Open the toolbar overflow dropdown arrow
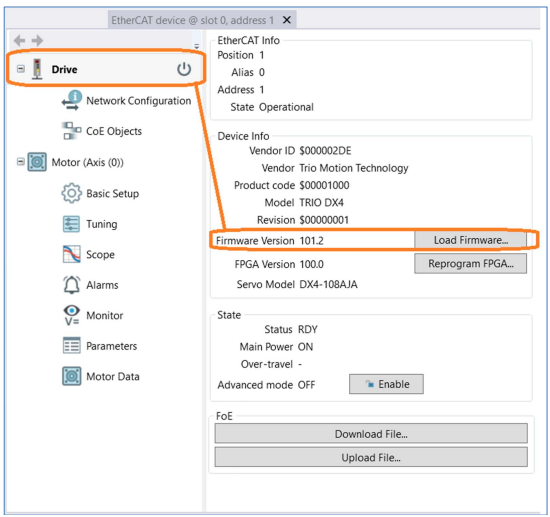550x517 pixels. (x=196, y=46)
